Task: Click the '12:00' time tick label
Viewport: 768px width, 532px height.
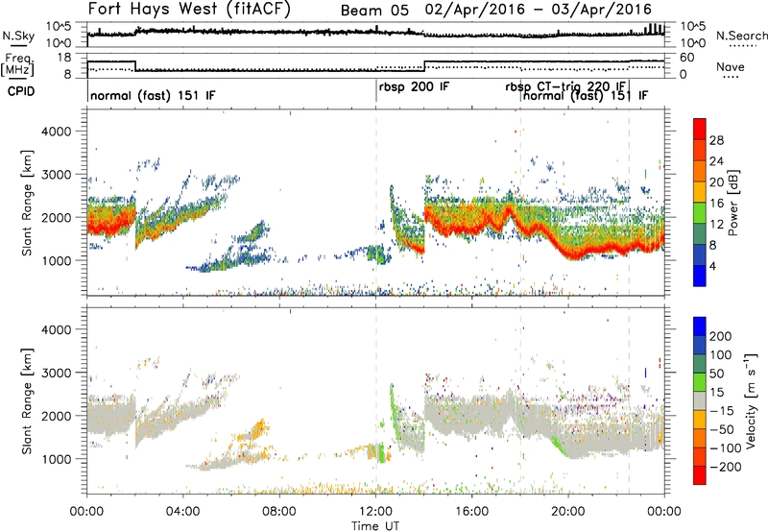Action: click(375, 512)
